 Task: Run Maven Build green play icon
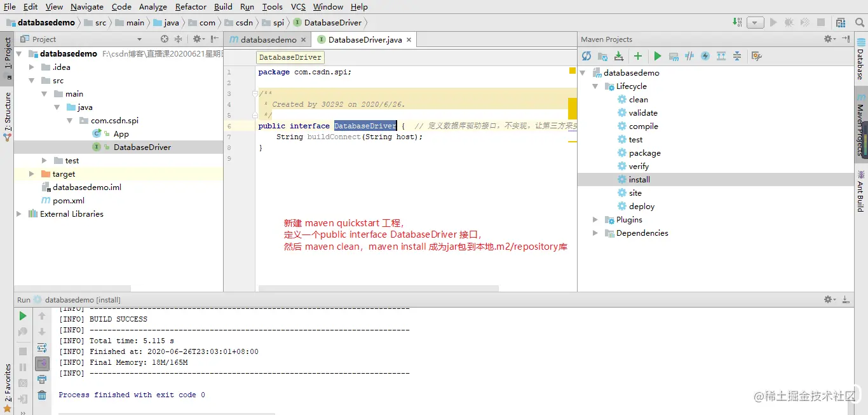click(x=658, y=56)
